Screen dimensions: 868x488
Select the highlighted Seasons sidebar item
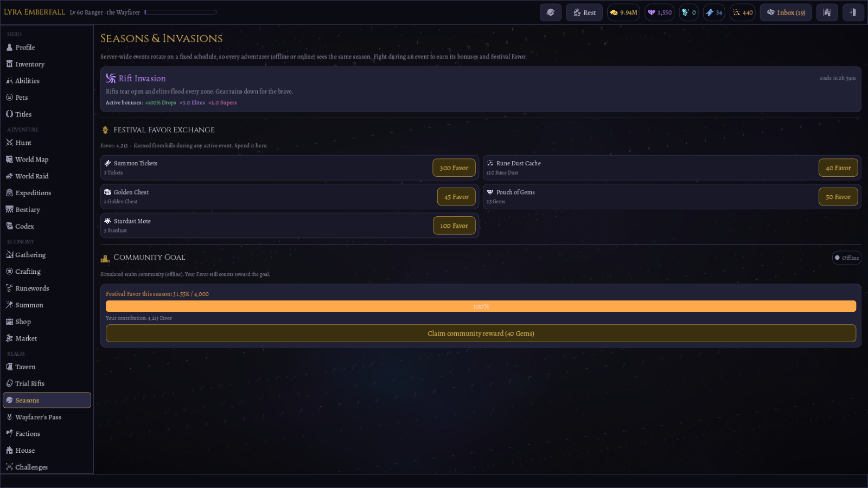pos(47,400)
